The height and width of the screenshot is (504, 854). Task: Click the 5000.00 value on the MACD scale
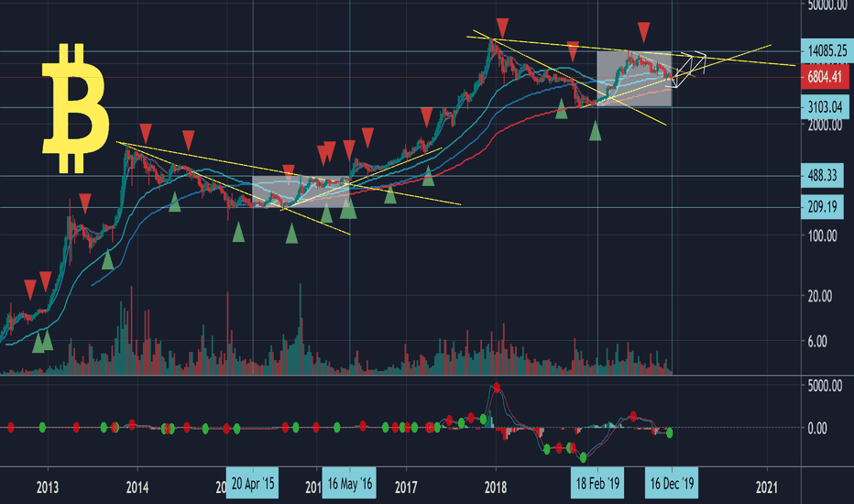[825, 387]
